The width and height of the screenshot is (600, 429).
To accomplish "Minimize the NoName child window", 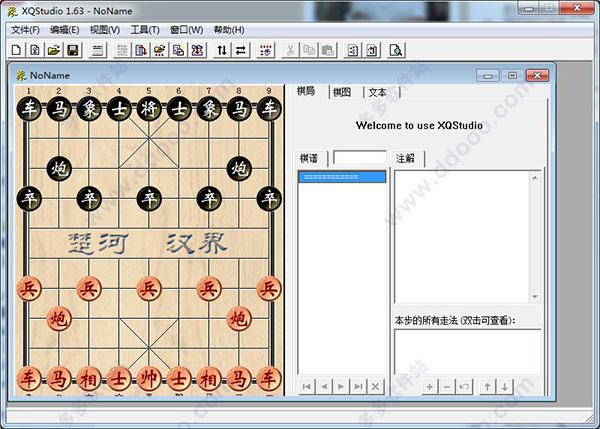I will tap(488, 75).
